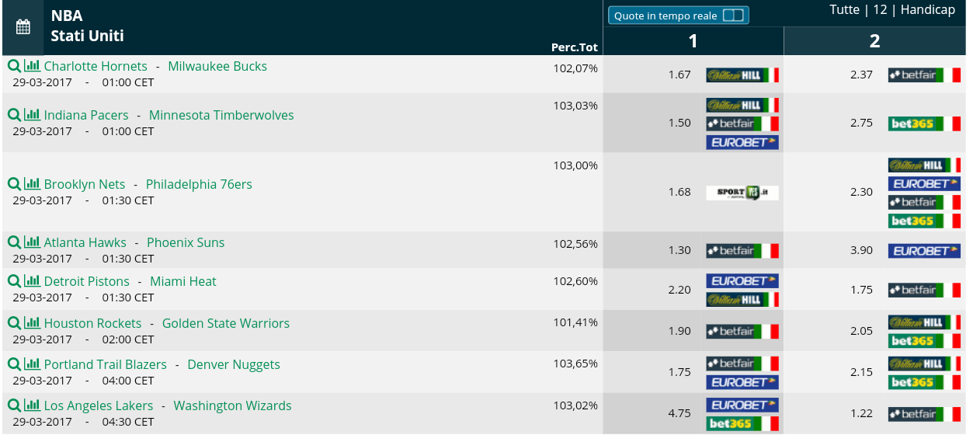Open stats chart icon for Indiana Pacers
The image size is (980, 435).
pos(32,115)
